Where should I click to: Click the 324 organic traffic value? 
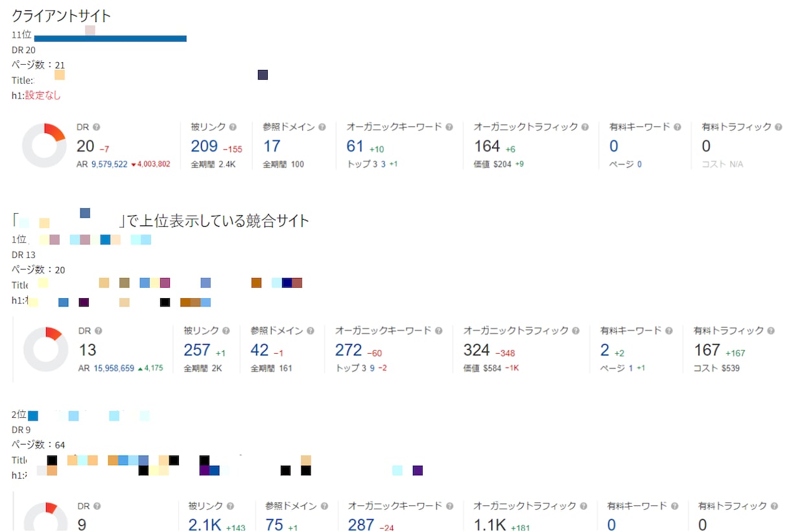point(477,350)
